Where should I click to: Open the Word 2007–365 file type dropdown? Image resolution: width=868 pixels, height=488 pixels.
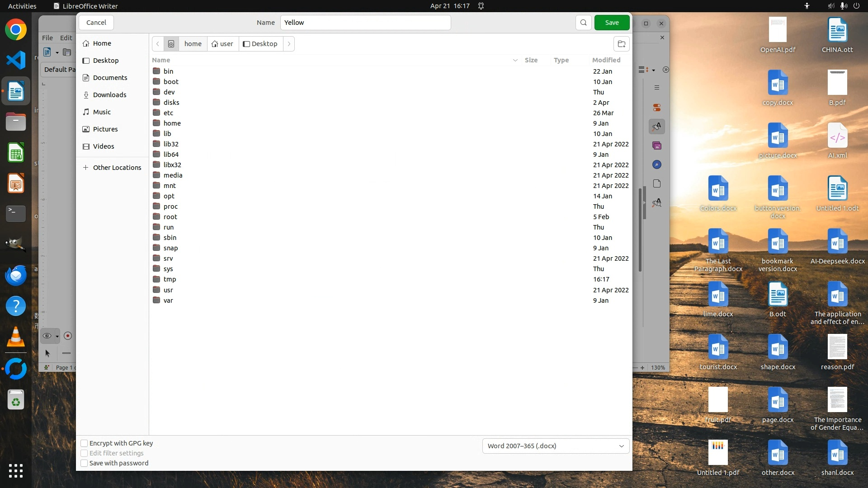[556, 446]
